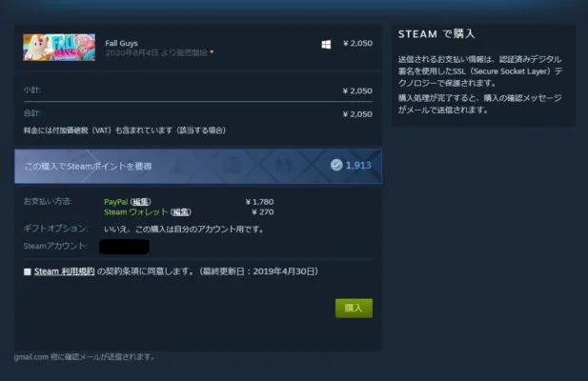Image resolution: width=588 pixels, height=381 pixels.
Task: Click the Steam Points coin icon
Action: point(336,165)
